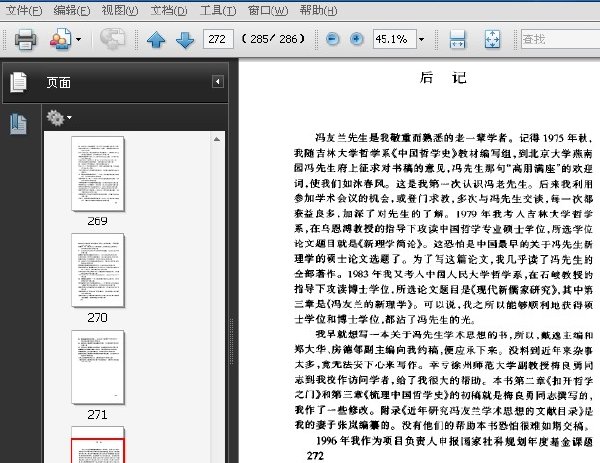The width and height of the screenshot is (600, 463).
Task: Click the fit full page icon
Action: [492, 39]
